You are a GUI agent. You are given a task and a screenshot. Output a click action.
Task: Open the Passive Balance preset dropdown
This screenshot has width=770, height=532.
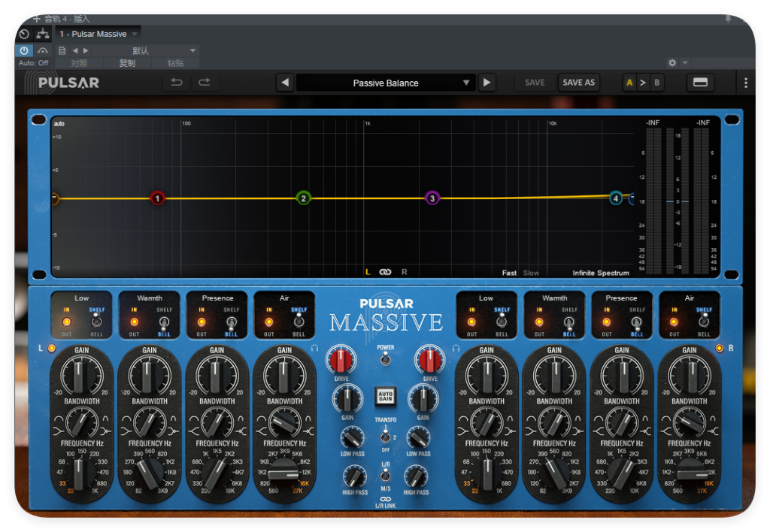[386, 83]
